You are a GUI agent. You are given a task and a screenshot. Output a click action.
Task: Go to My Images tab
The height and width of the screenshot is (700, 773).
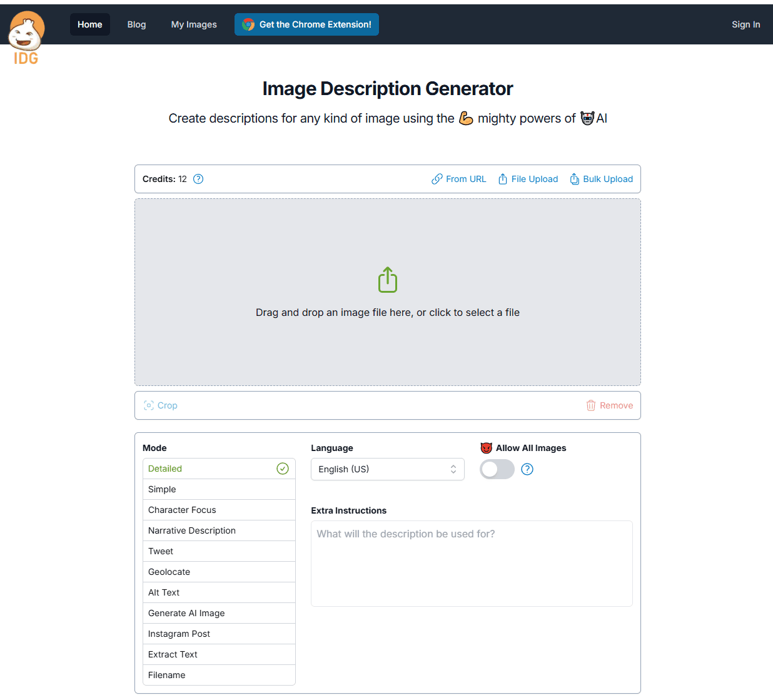coord(194,24)
